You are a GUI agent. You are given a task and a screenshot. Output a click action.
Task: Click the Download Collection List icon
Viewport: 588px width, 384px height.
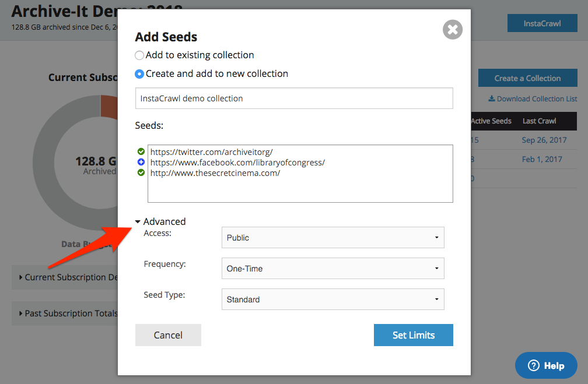click(491, 98)
